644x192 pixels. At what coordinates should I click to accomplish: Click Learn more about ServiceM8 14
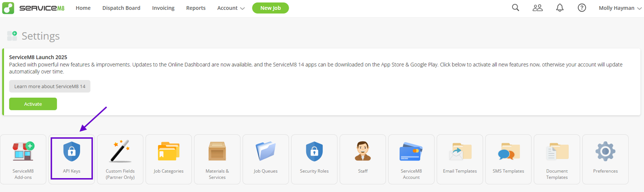(50, 86)
